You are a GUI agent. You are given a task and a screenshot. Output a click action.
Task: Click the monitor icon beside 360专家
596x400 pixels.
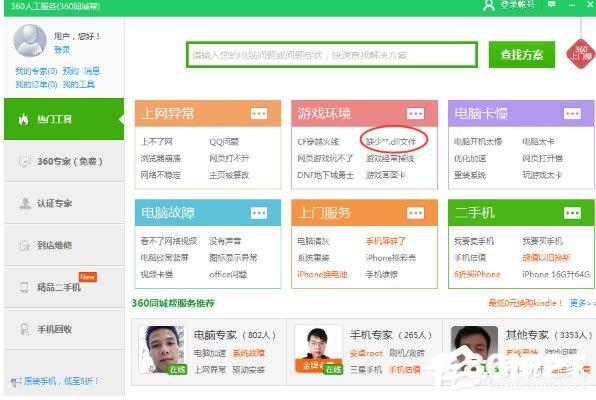point(24,162)
